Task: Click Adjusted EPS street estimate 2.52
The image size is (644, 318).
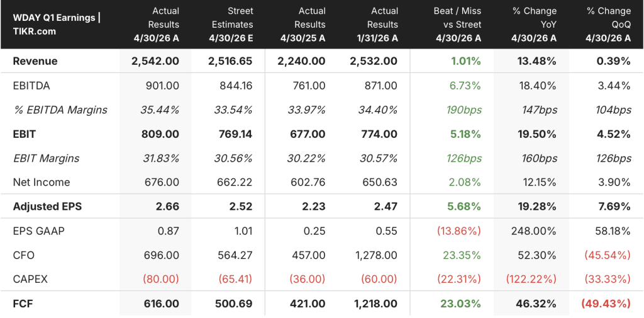Action: point(242,207)
